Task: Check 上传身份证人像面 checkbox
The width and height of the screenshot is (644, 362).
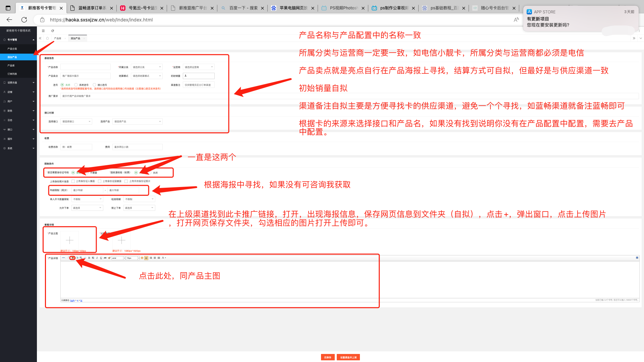Action: point(73,181)
